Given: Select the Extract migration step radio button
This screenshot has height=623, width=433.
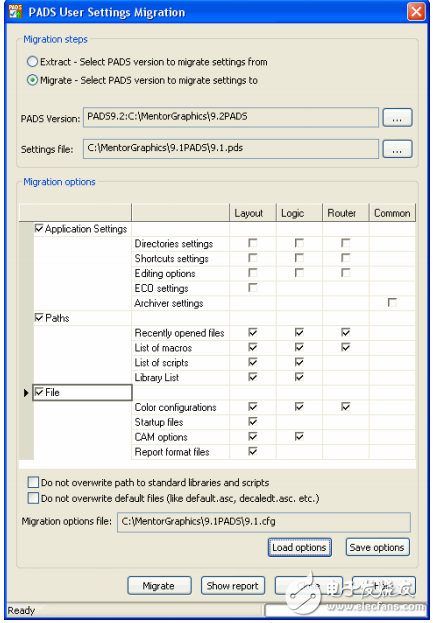Looking at the screenshot, I should click(x=32, y=62).
